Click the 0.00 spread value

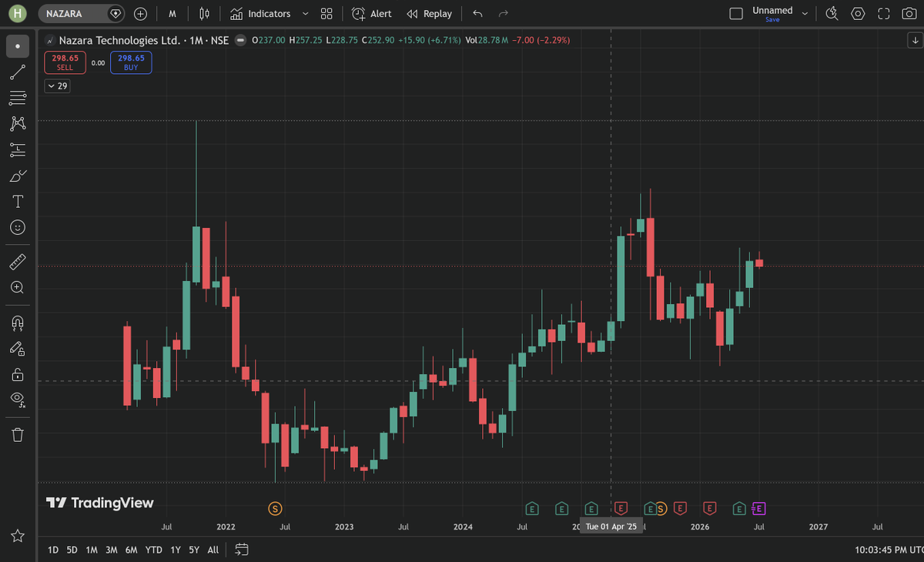click(98, 63)
